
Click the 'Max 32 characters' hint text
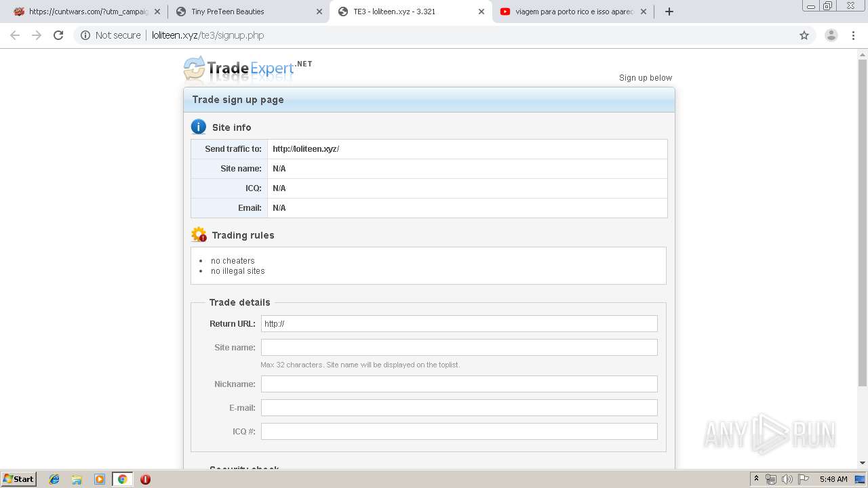[x=360, y=365]
